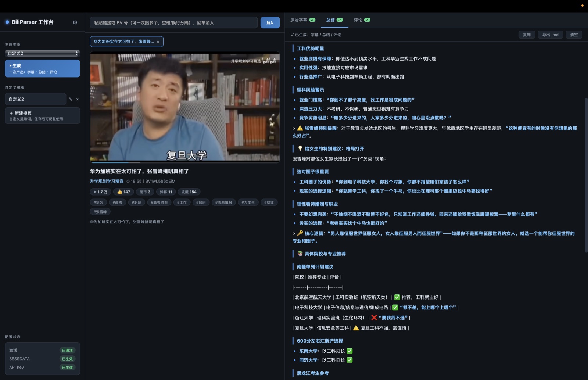Select the #加班 tag
This screenshot has height=380, width=588.
[201, 202]
